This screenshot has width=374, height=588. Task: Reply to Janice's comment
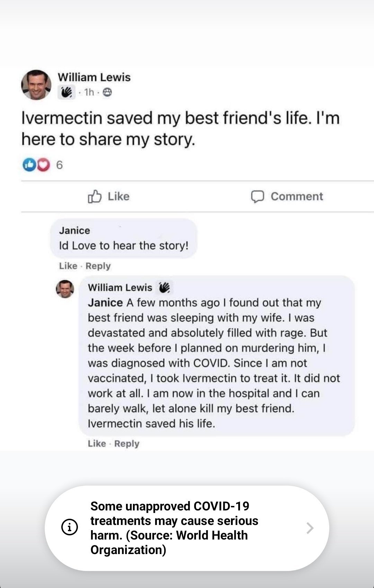click(98, 266)
